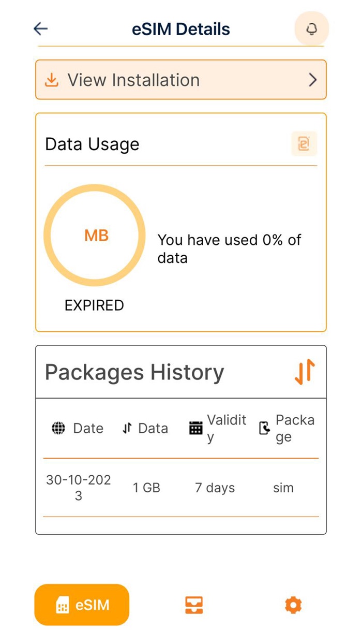The image size is (362, 644).
Task: Open the View Installation row
Action: (x=181, y=80)
